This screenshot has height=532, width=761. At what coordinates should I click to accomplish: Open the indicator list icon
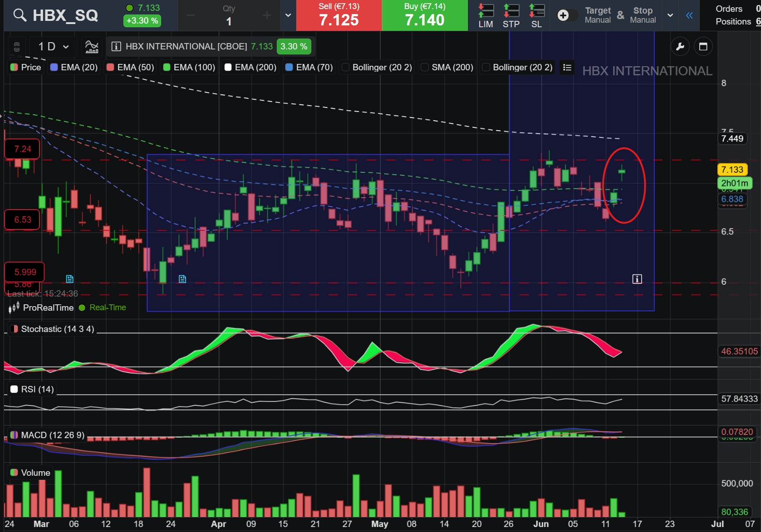[x=567, y=67]
